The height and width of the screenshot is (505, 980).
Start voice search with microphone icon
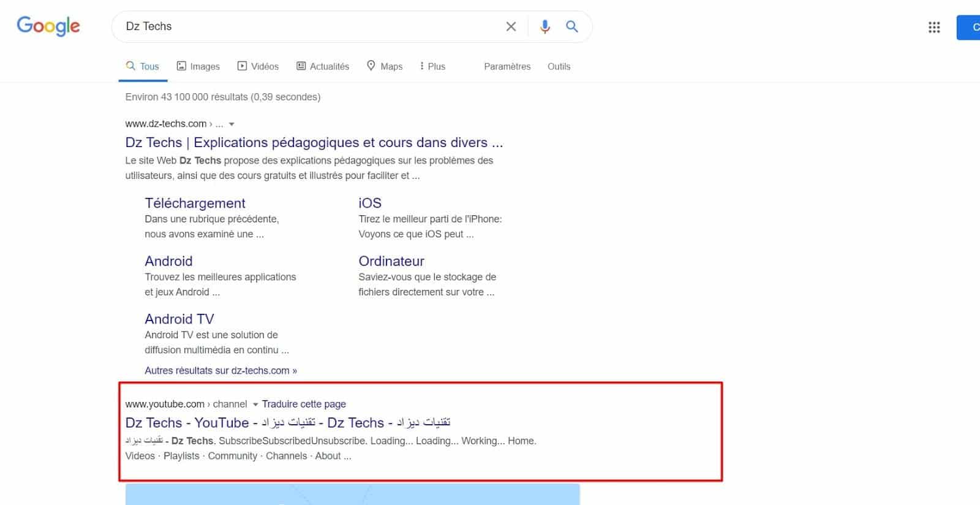pyautogui.click(x=545, y=26)
